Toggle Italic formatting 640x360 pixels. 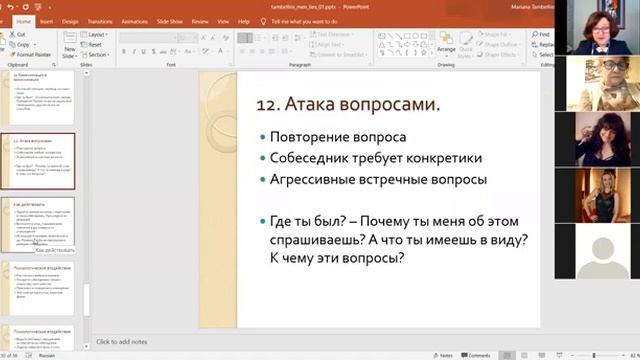[x=133, y=51]
